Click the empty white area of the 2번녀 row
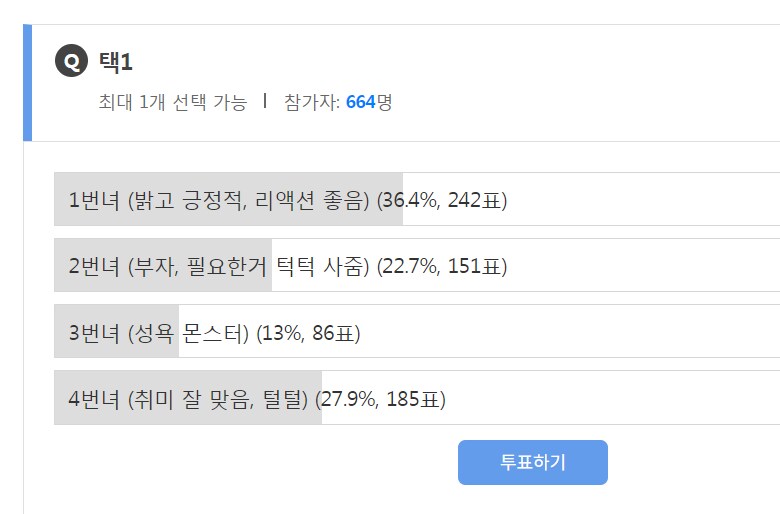This screenshot has height=514, width=780. [x=640, y=265]
